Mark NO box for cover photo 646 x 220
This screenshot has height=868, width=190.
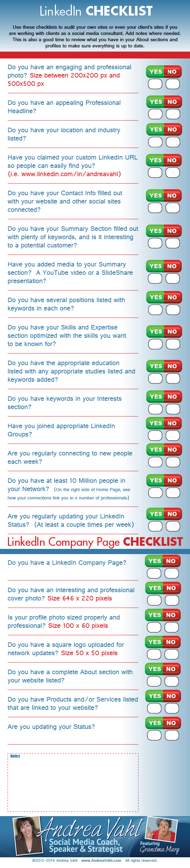pos(172,600)
